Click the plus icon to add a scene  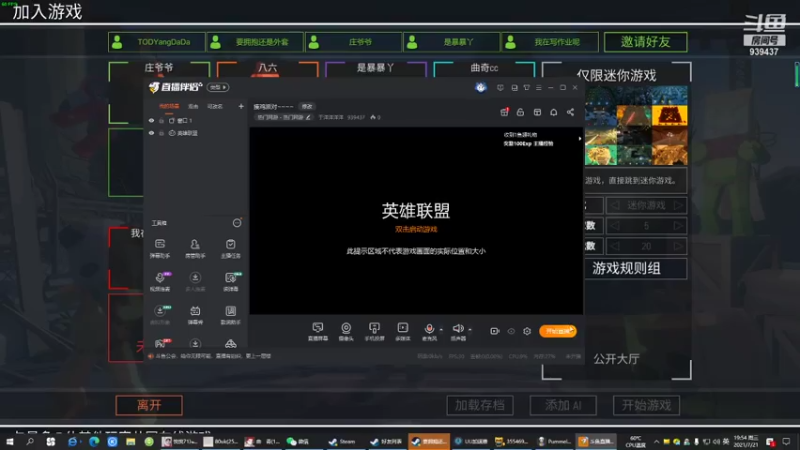pos(241,106)
